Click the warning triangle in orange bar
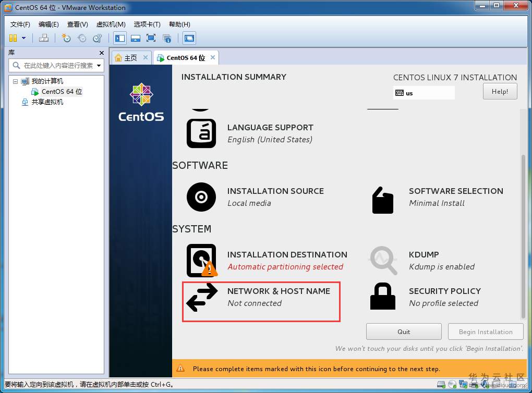Viewport: 532px width, 393px height. tap(180, 369)
